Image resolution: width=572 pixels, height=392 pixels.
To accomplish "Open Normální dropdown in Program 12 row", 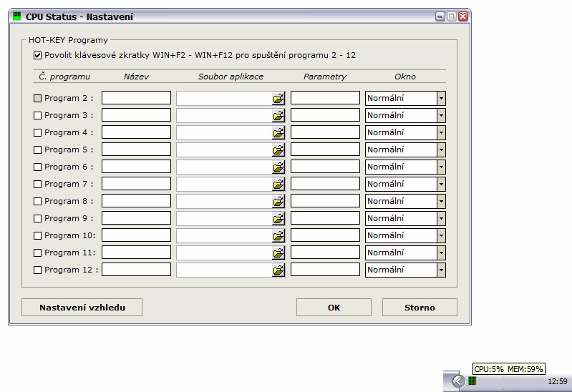I will [x=441, y=270].
